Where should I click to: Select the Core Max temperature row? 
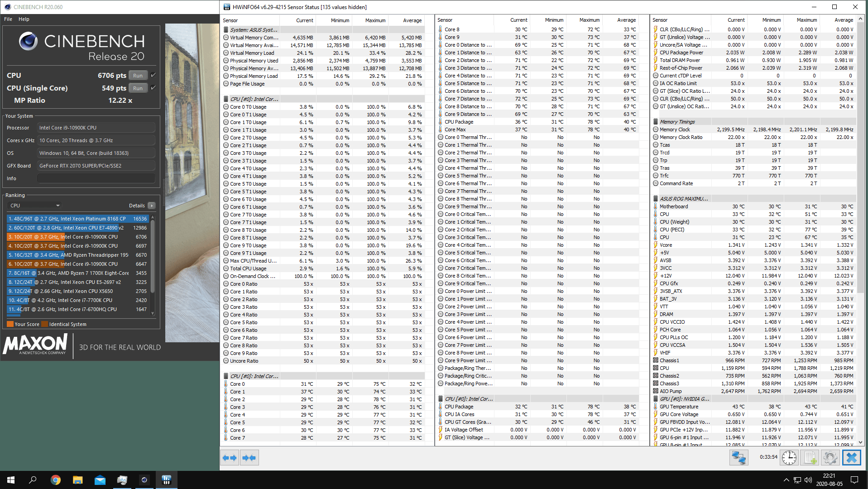tap(538, 129)
